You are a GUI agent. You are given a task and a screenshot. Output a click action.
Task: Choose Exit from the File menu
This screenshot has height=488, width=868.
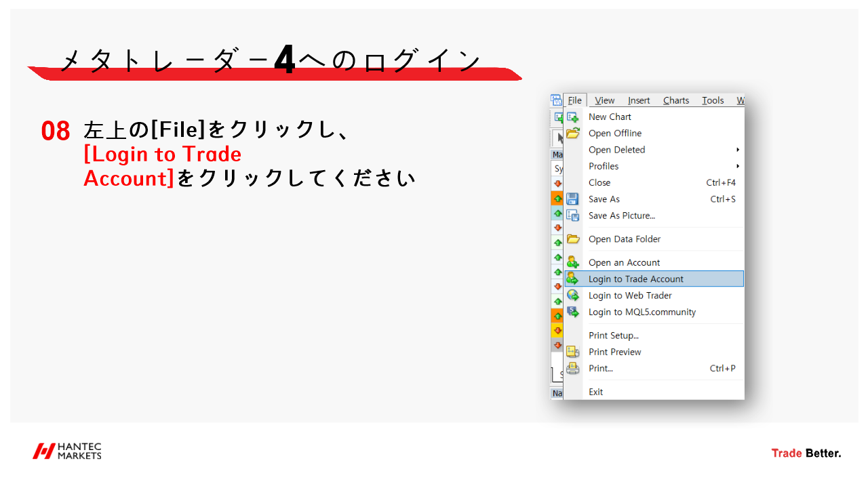pyautogui.click(x=595, y=392)
